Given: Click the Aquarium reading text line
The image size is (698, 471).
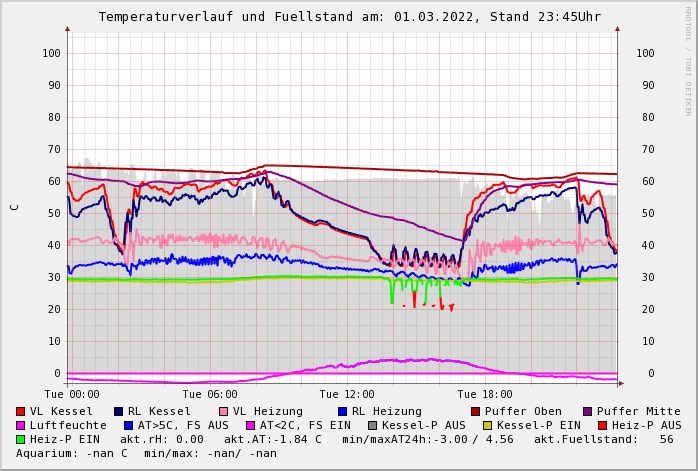Looking at the screenshot, I should click(x=146, y=453).
